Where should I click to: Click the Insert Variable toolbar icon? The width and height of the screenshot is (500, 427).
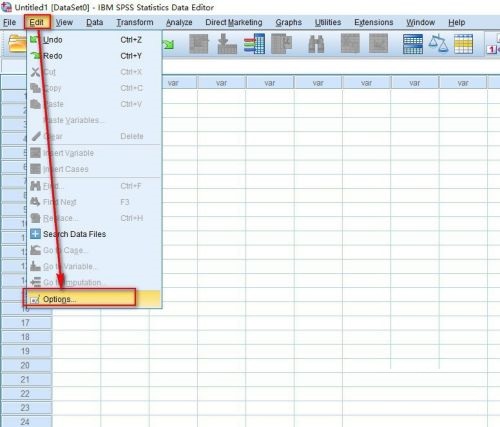[x=378, y=43]
